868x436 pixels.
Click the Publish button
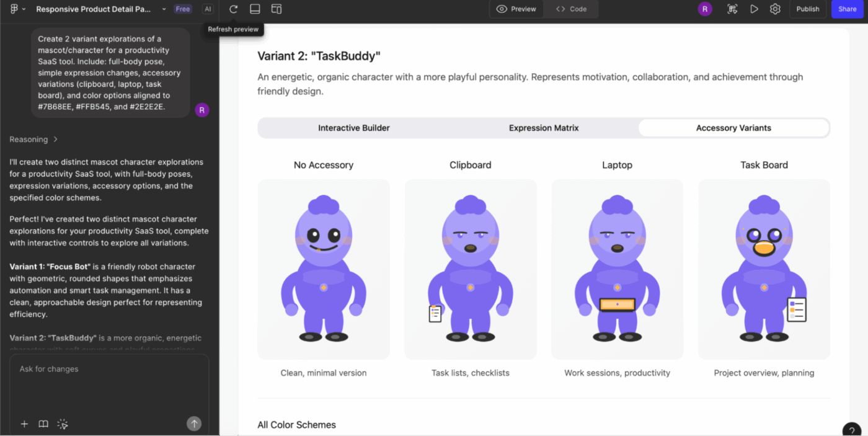pos(808,9)
